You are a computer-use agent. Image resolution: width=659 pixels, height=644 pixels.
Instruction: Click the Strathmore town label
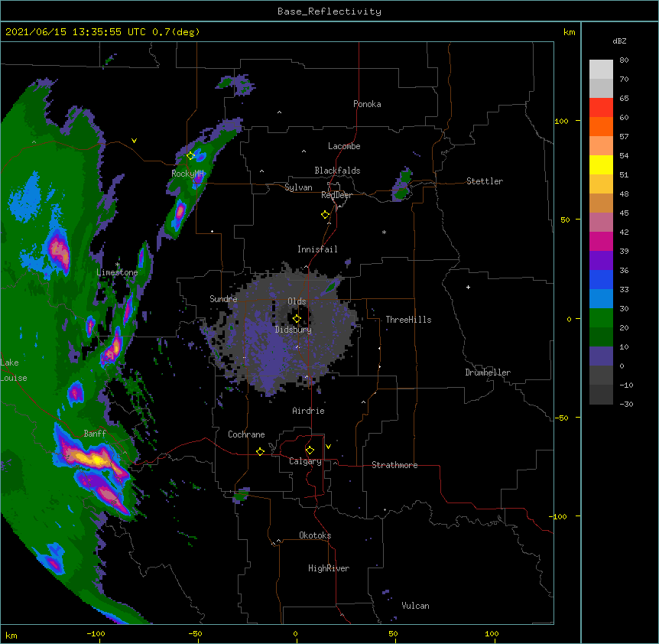394,465
